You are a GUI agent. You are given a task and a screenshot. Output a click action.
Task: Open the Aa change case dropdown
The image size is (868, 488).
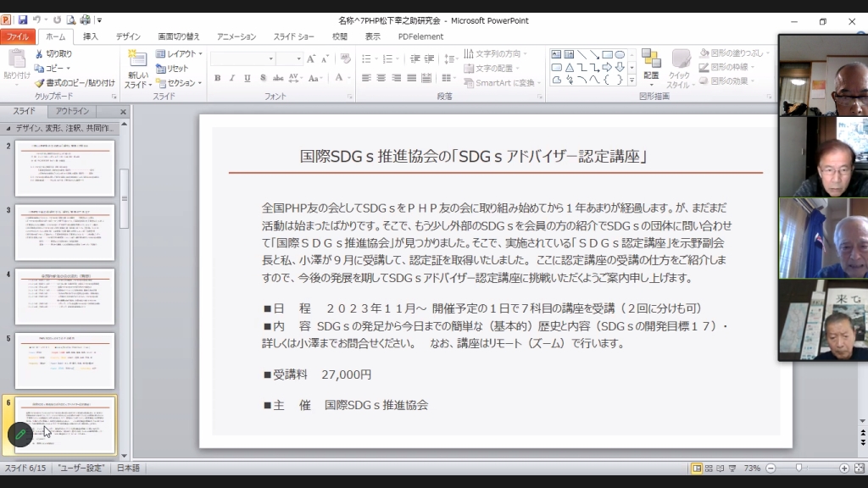pyautogui.click(x=315, y=78)
